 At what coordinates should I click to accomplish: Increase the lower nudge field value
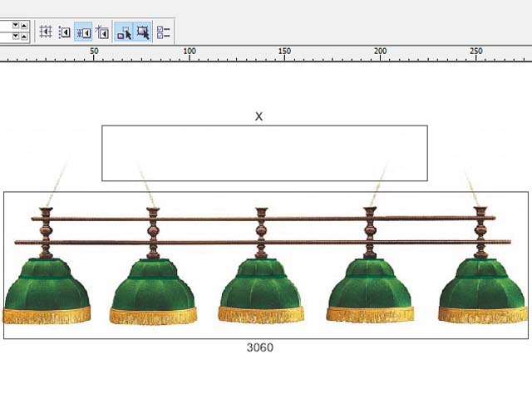24,37
